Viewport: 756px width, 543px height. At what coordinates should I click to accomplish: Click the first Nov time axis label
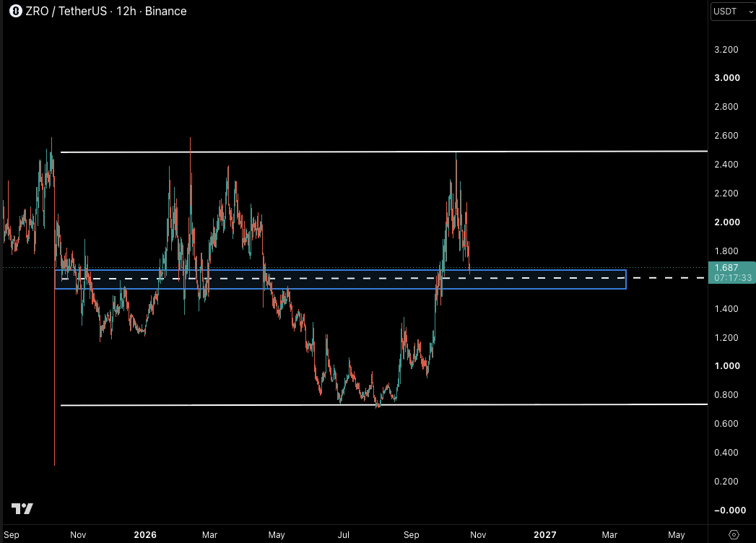(x=78, y=535)
